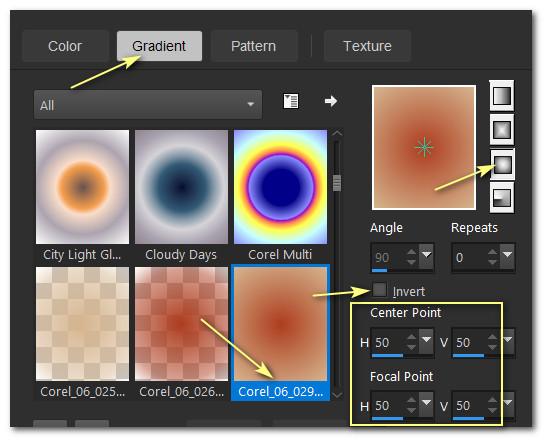Increase Focal Point H with up stepper
Screen dimensions: 543x438
click(x=411, y=400)
